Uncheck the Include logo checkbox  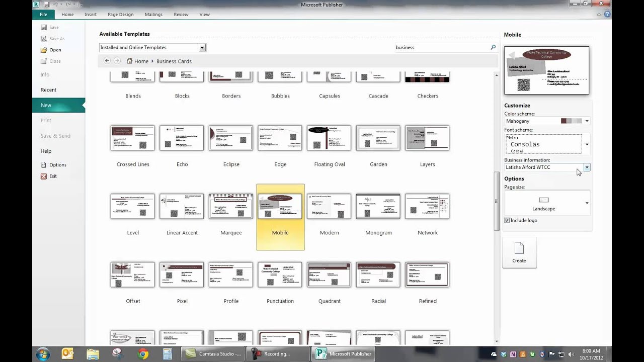507,220
